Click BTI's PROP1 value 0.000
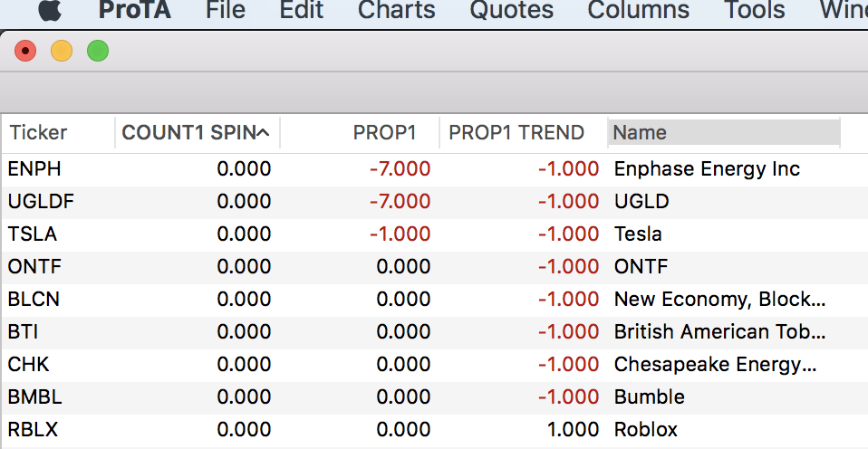Image resolution: width=868 pixels, height=449 pixels. click(403, 332)
